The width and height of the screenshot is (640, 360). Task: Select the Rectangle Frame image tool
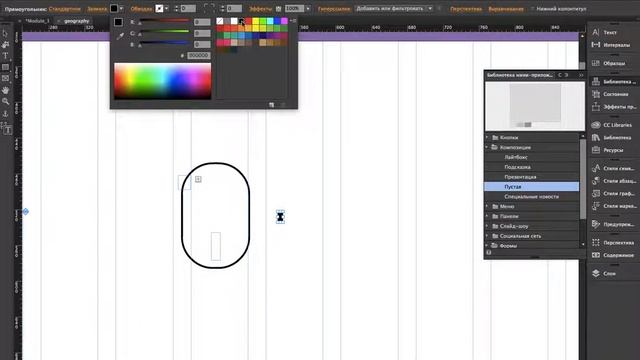click(5, 78)
